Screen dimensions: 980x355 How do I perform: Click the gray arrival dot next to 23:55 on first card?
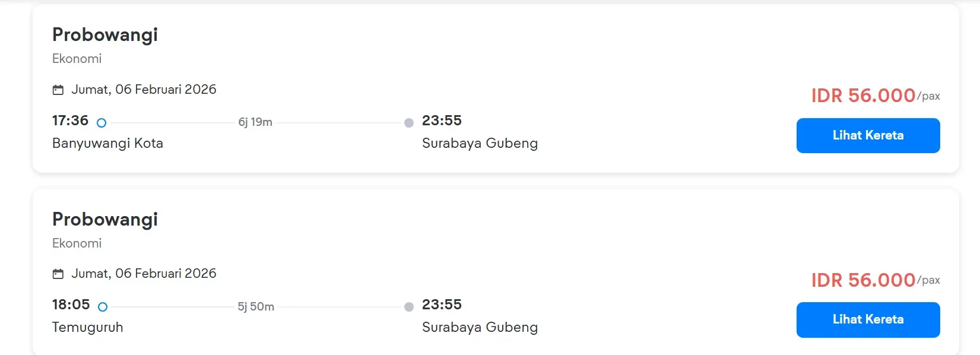coord(408,123)
